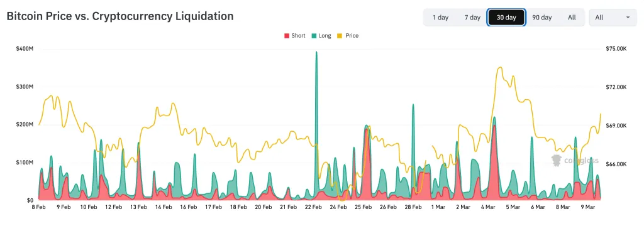Screen dimensions: 644x231
Task: Click the chart title Bitcoin Price vs. Cryptocurrency Liquidation
Action: coord(120,16)
